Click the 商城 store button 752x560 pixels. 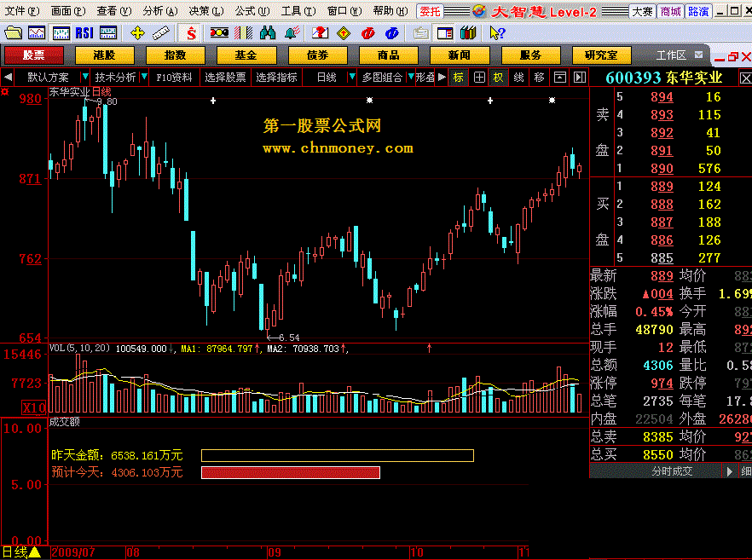(x=670, y=11)
